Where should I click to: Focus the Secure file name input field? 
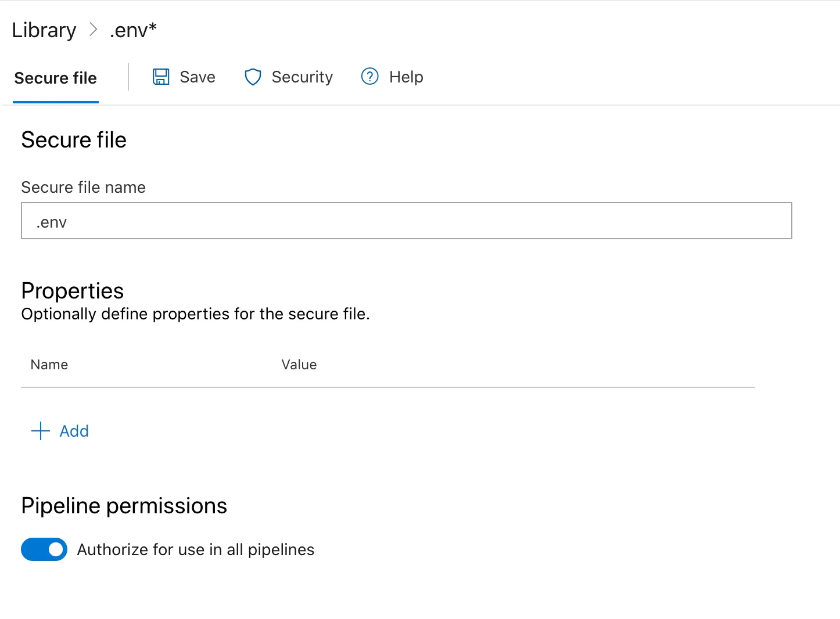(407, 221)
